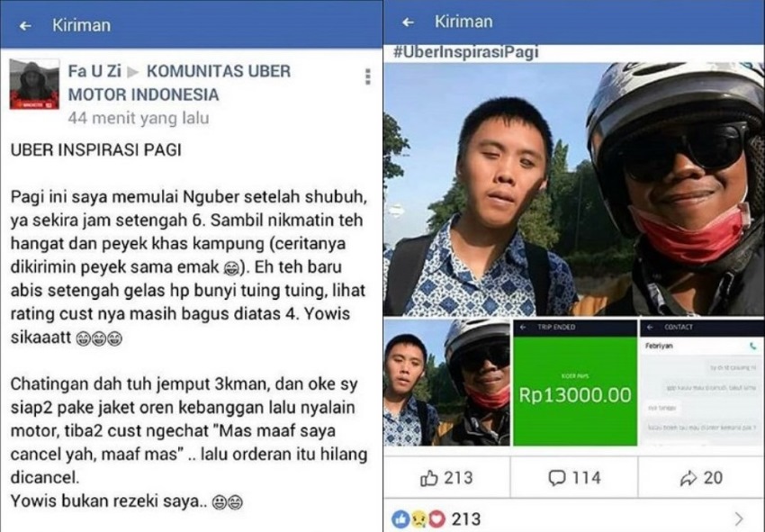Open the Febriyan contact chat screenshot
765x532 pixels.
(x=702, y=383)
